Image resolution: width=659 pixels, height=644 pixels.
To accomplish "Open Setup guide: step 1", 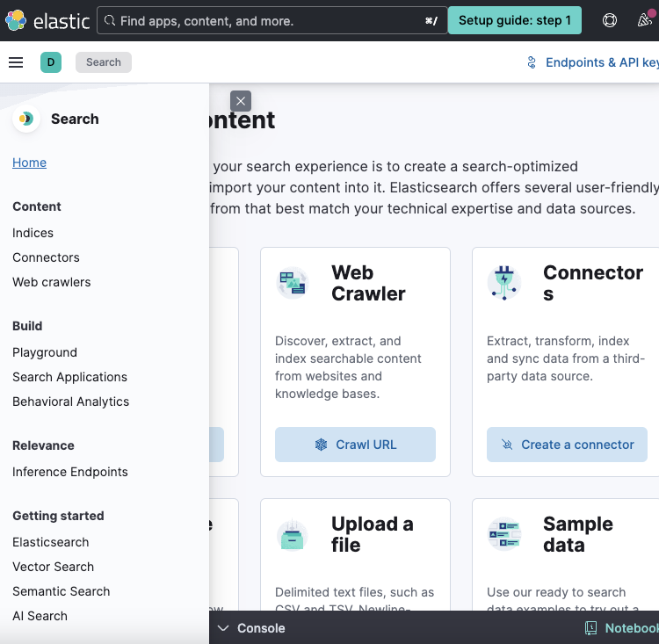I will [x=515, y=20].
